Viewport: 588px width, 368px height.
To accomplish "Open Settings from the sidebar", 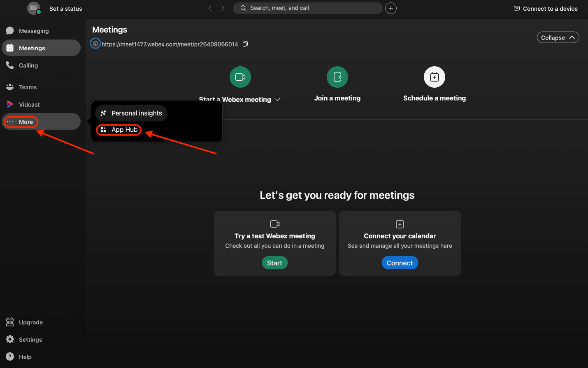I will [30, 340].
